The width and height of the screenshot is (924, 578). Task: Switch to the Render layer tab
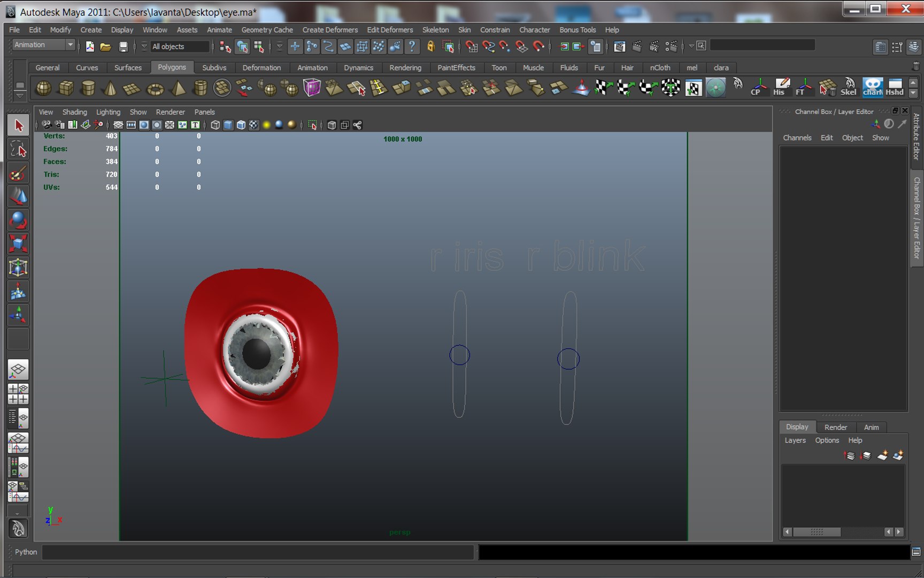[835, 427]
